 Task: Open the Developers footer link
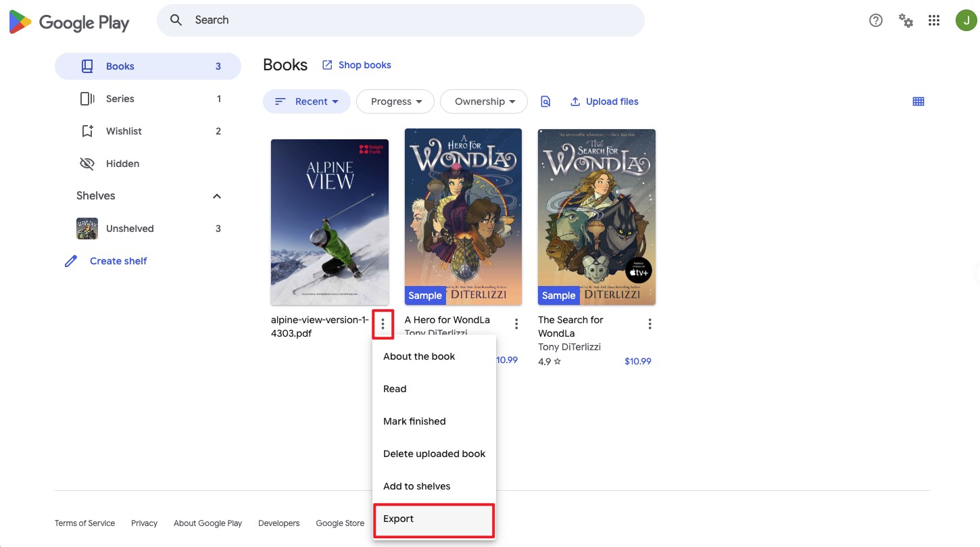coord(278,523)
